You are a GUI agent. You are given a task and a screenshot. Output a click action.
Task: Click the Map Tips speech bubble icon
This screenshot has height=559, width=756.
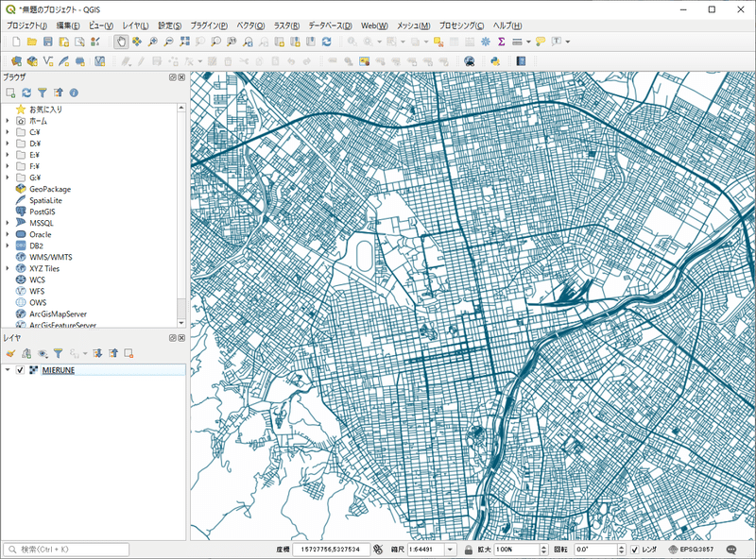click(541, 42)
